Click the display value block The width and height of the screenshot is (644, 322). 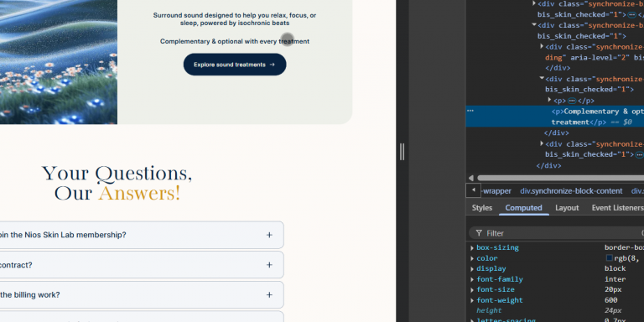615,268
